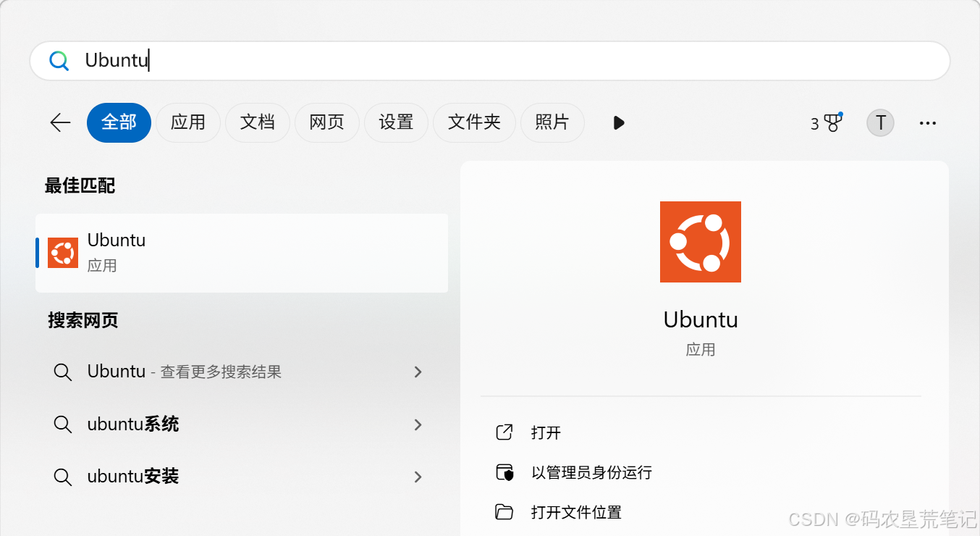Viewport: 980px width, 536px height.
Task: Click the Ubuntu logo in the preview pane
Action: tap(700, 241)
